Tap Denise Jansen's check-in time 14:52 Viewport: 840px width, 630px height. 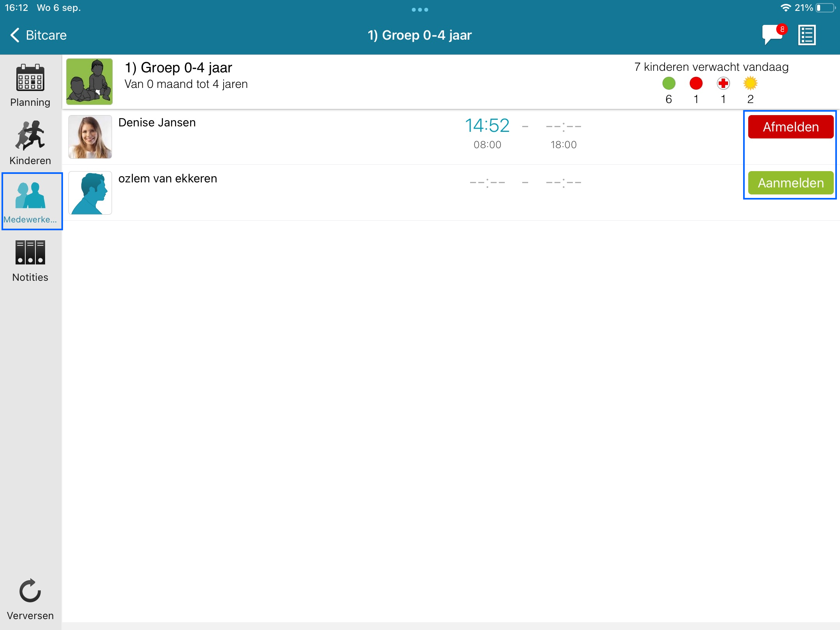[x=487, y=126]
